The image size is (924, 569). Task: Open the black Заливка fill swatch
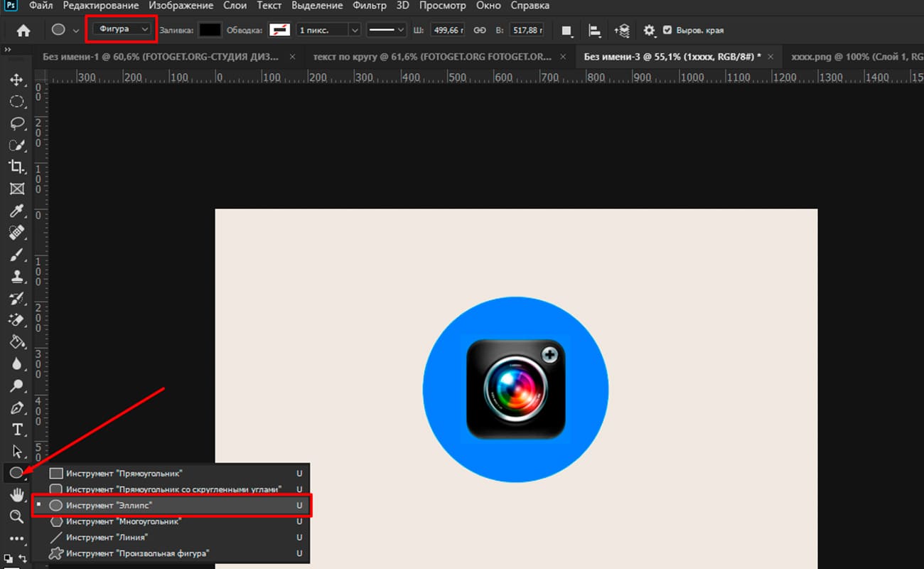[x=210, y=30]
